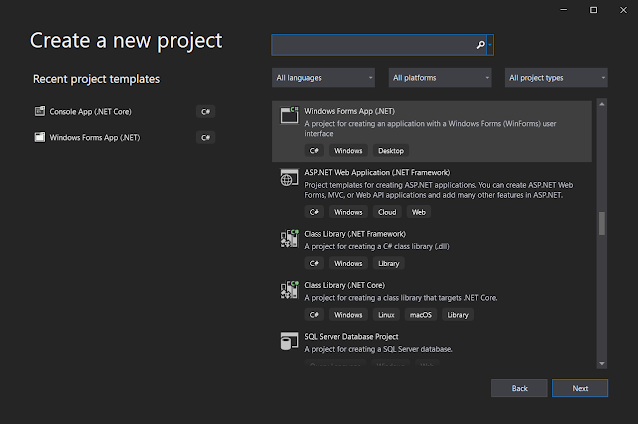Go Back to the previous page

(519, 388)
